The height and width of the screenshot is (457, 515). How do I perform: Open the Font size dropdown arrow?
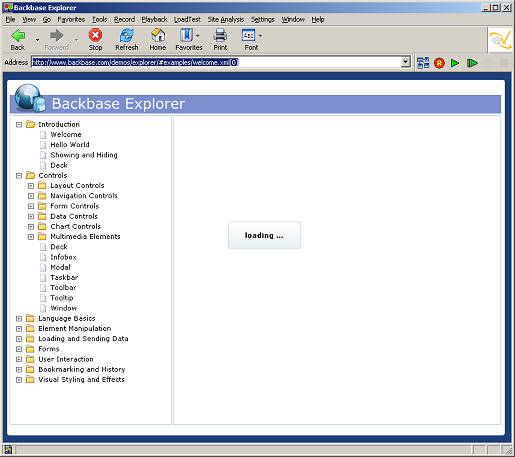pyautogui.click(x=260, y=35)
